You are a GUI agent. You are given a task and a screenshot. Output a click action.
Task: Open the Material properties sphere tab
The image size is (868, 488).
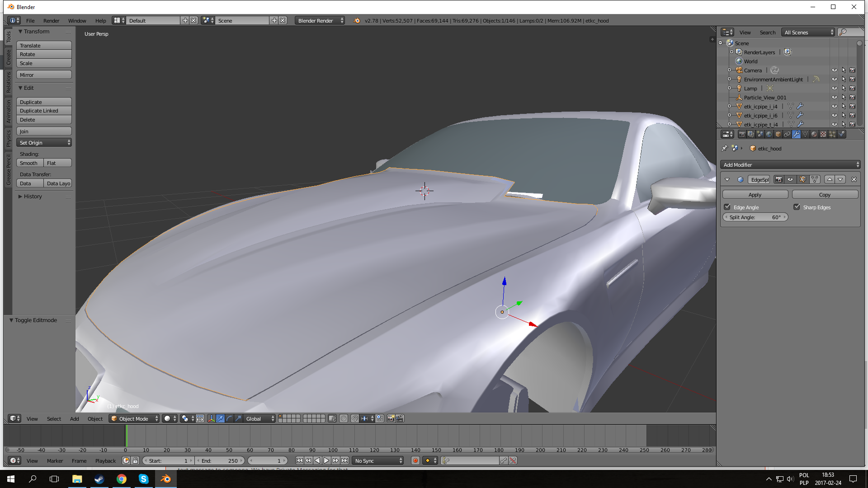click(814, 134)
